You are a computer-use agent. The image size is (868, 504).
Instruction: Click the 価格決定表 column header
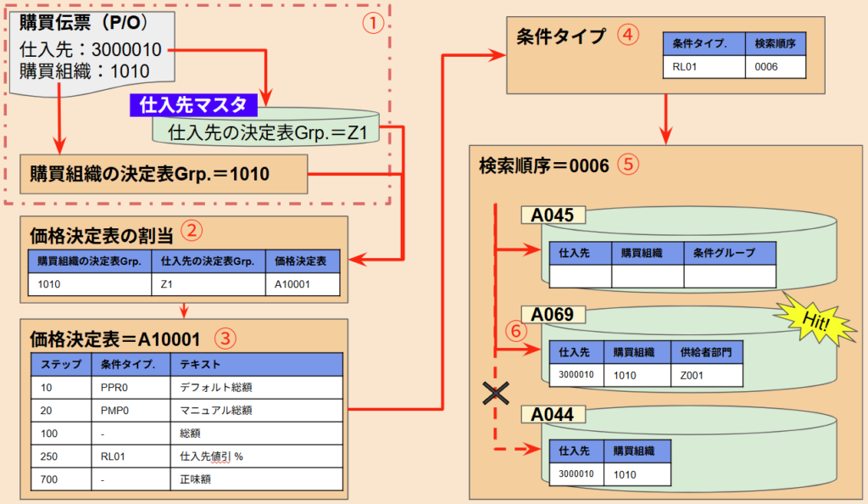point(303,261)
